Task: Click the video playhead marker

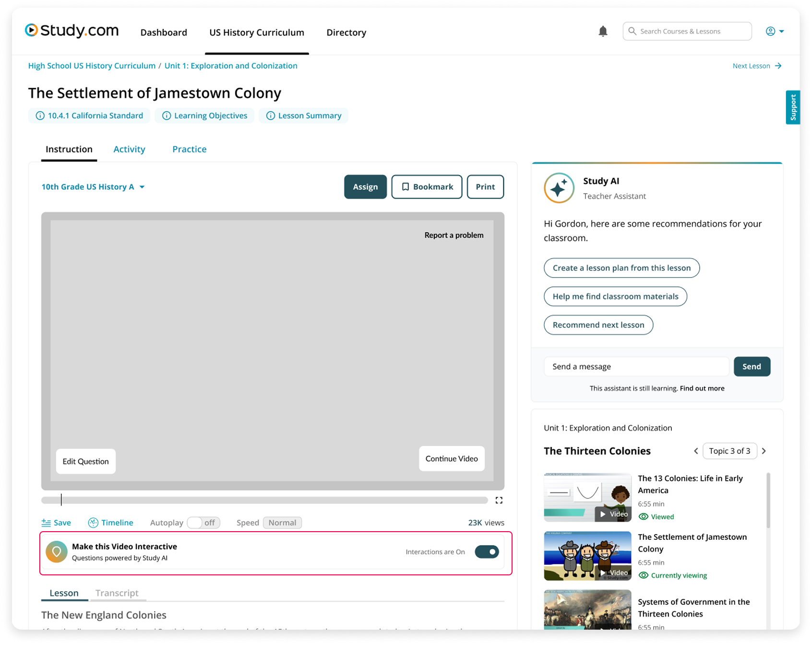Action: [x=61, y=500]
